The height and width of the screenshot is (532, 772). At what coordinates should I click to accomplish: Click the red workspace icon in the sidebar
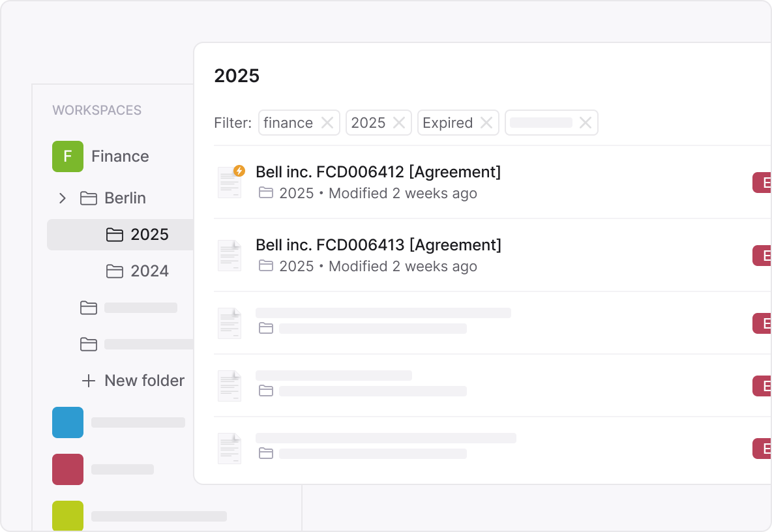68,469
